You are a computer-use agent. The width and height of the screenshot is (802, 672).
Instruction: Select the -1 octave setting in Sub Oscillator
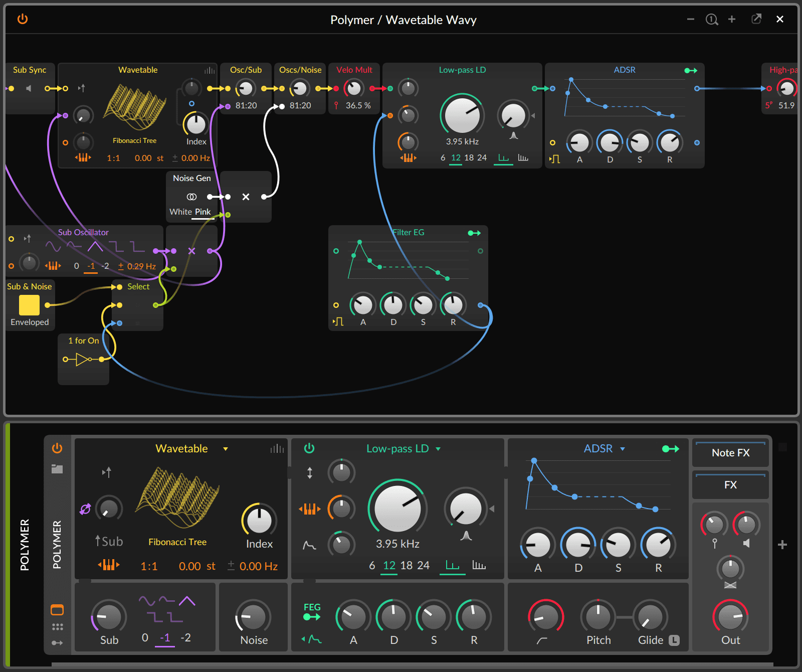[91, 266]
